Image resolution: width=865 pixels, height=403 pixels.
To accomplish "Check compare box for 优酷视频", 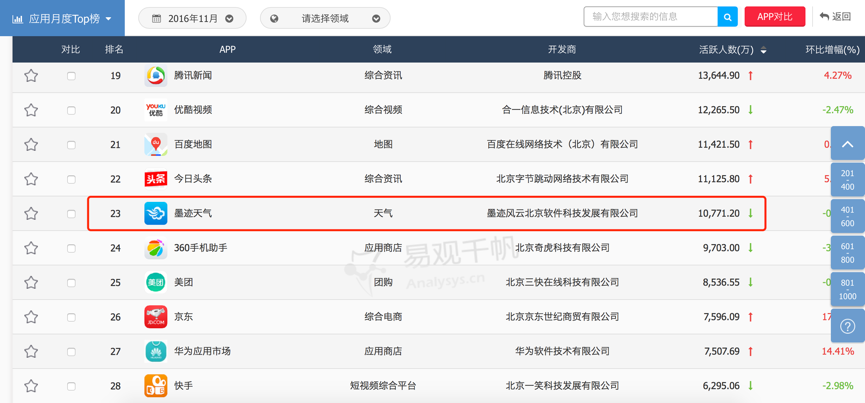I will tap(71, 110).
